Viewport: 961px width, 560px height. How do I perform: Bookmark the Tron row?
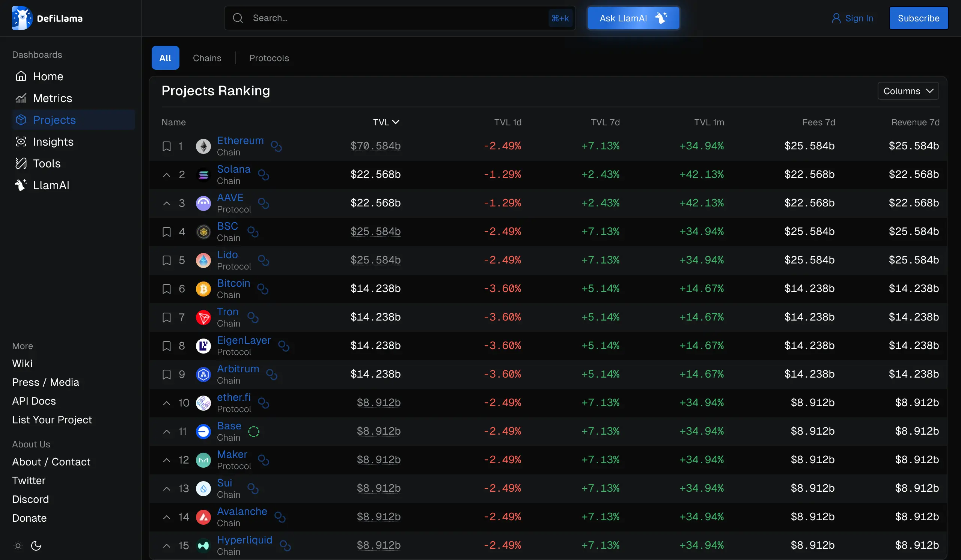[167, 317]
